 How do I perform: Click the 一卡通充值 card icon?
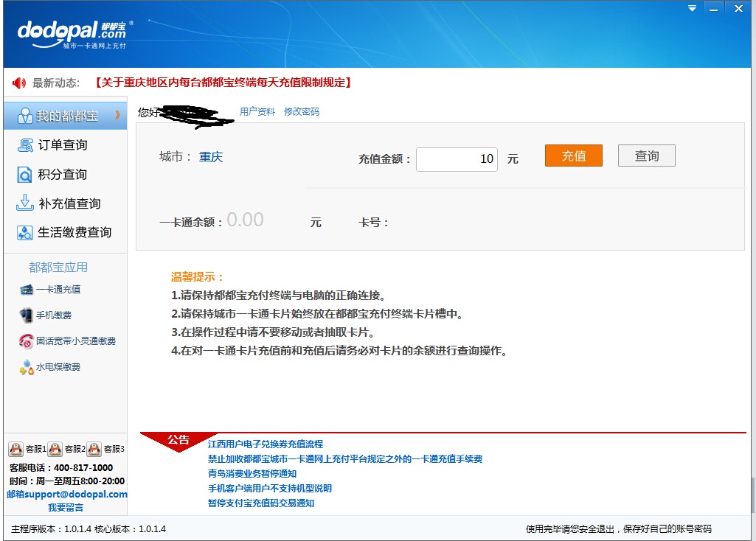[27, 290]
